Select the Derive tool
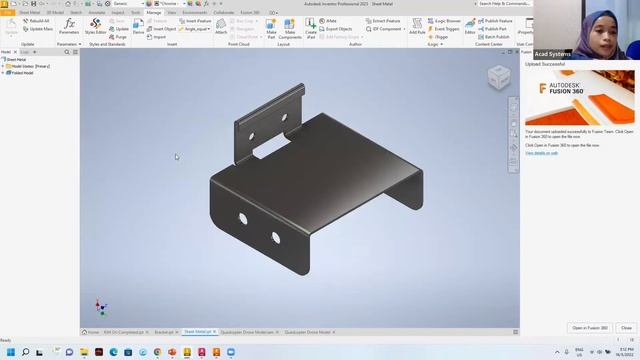Viewport: 640px width, 360px height. 138,27
